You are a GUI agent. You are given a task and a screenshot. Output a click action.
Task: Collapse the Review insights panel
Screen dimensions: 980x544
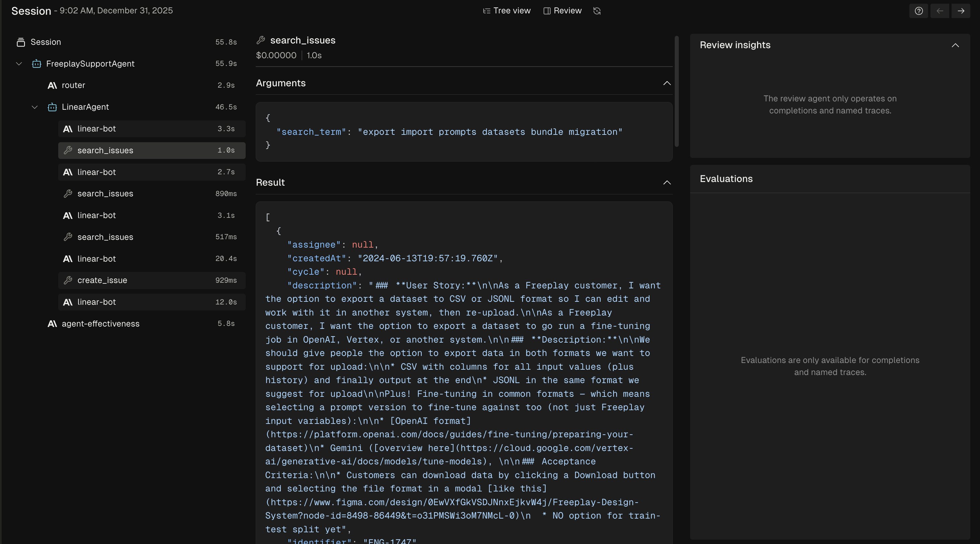(955, 45)
